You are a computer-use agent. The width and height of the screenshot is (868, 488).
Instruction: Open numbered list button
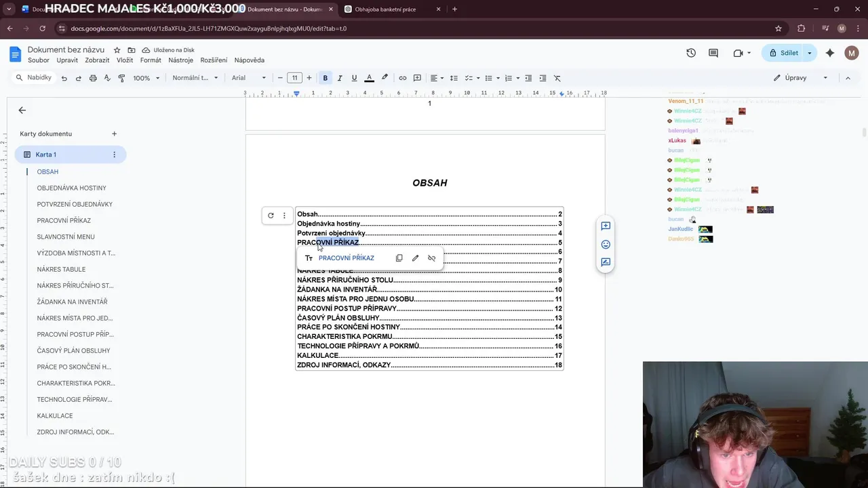[x=511, y=78]
